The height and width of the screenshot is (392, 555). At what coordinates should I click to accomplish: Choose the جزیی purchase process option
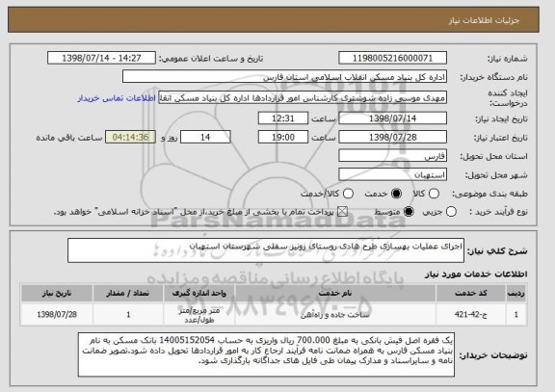point(451,212)
